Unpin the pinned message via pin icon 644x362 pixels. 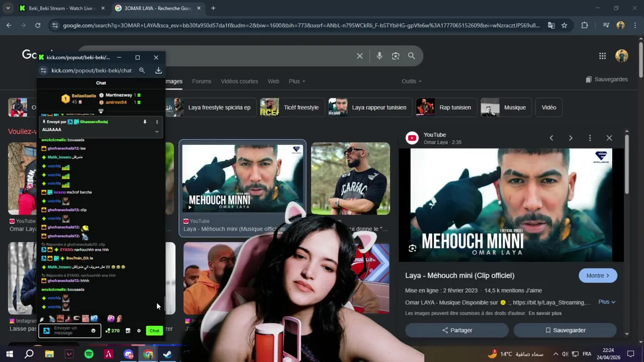pos(145,122)
